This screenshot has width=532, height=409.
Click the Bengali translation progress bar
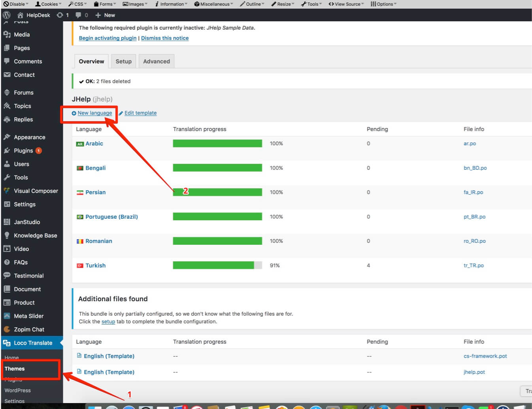(217, 168)
